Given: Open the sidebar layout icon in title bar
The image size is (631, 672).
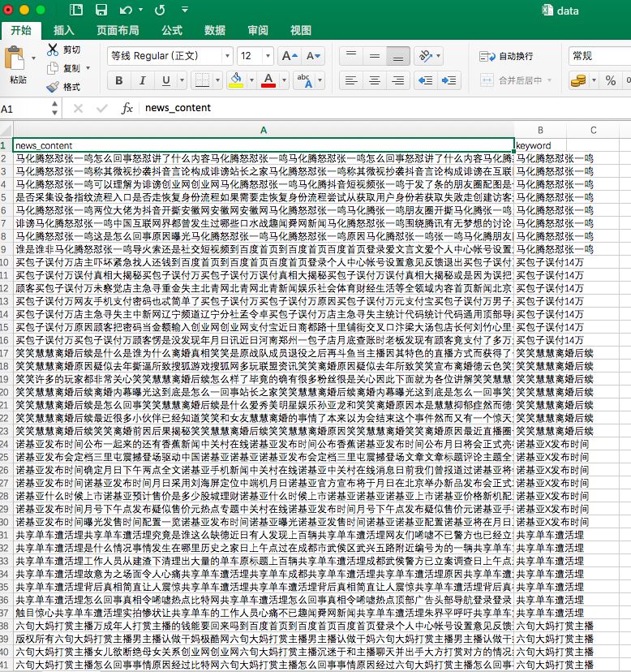Looking at the screenshot, I should (x=76, y=10).
